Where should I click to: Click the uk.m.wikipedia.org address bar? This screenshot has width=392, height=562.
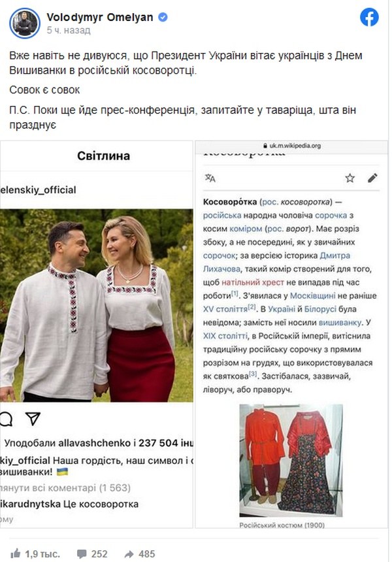click(x=291, y=146)
